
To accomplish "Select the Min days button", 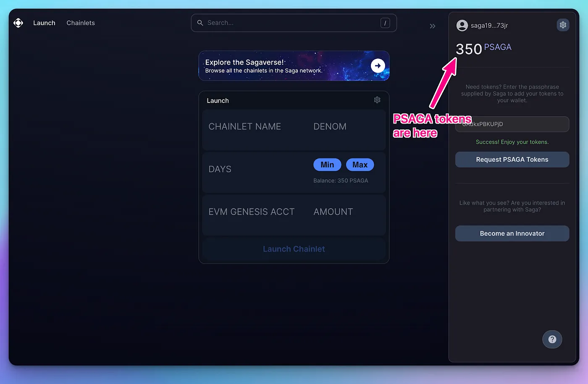I will [x=327, y=165].
